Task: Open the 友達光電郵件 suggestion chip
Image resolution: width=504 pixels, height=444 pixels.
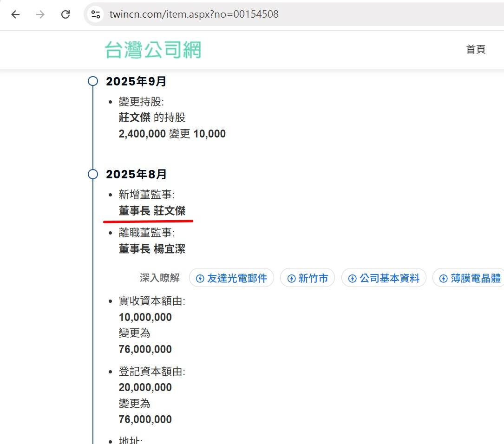Action: click(231, 278)
